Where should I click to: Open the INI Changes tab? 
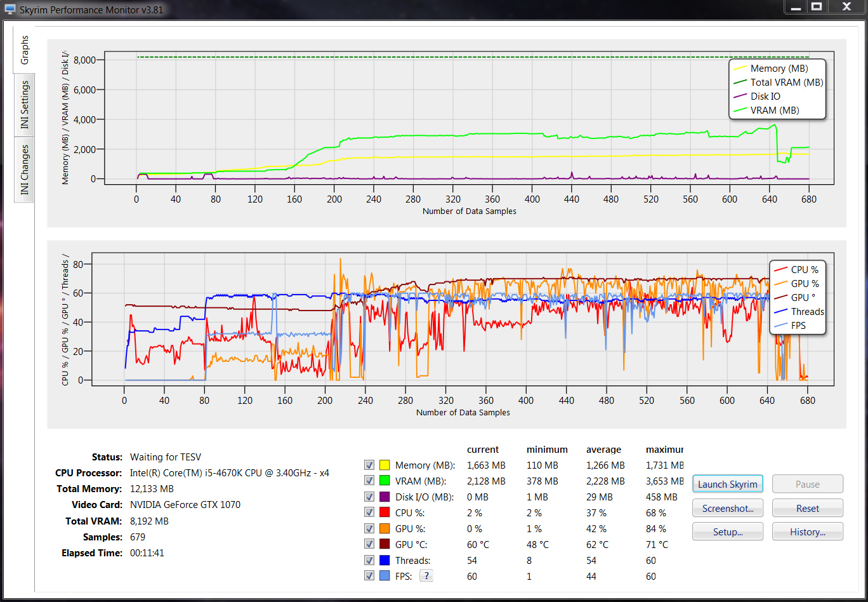(x=25, y=170)
